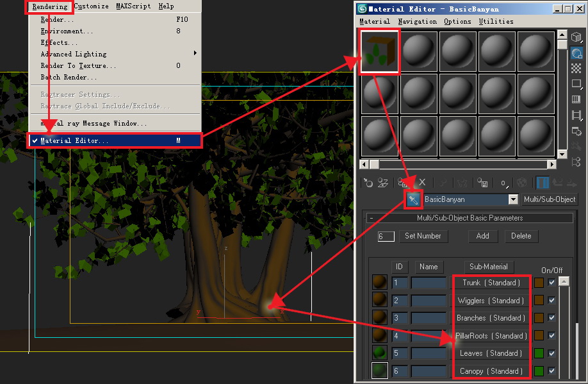Viewport: 588px width, 384px height.
Task: Open the Material/Map Navigator icon
Action: 576,162
